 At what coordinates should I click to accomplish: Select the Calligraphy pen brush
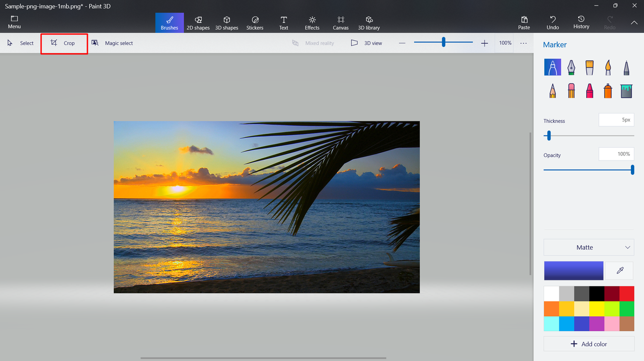571,67
